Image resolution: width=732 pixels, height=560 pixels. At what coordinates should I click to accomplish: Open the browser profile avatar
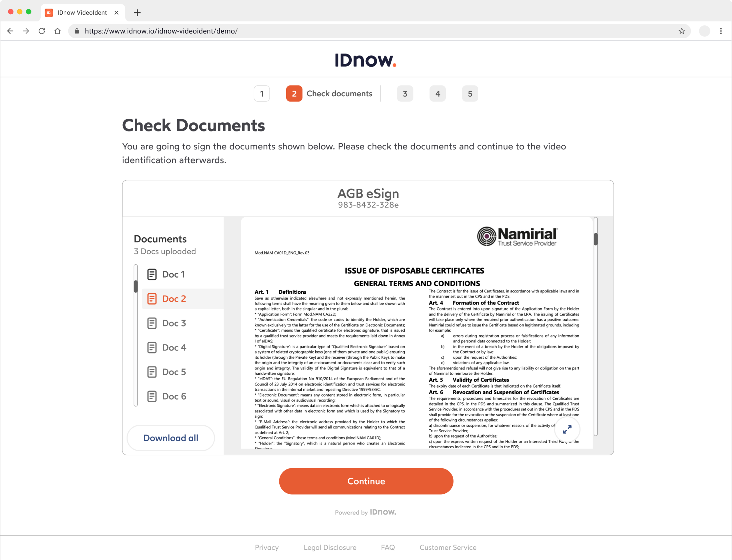coord(704,31)
